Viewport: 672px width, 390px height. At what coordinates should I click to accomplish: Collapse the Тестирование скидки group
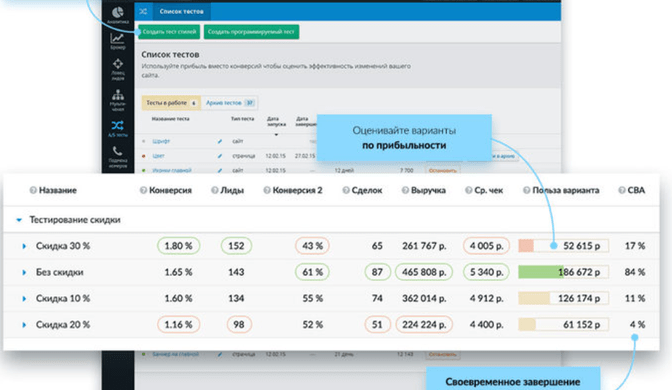pyautogui.click(x=19, y=220)
